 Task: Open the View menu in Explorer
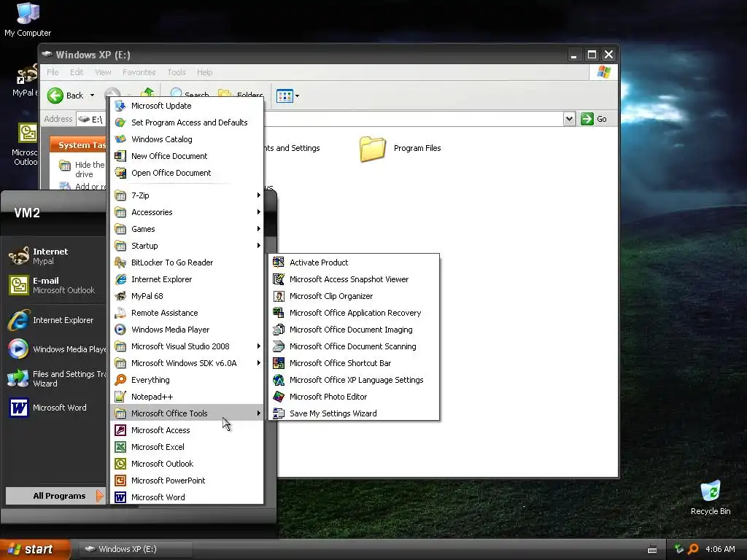click(x=103, y=72)
